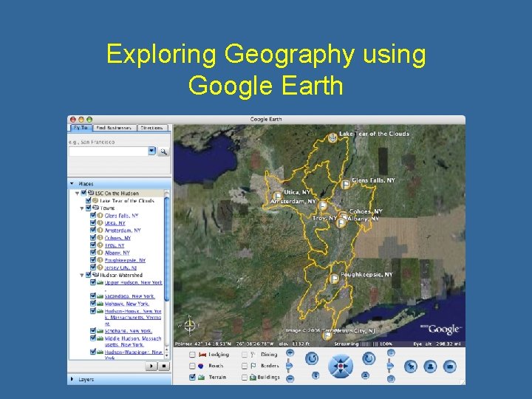Click the zoom in plus button

[x=290, y=353]
